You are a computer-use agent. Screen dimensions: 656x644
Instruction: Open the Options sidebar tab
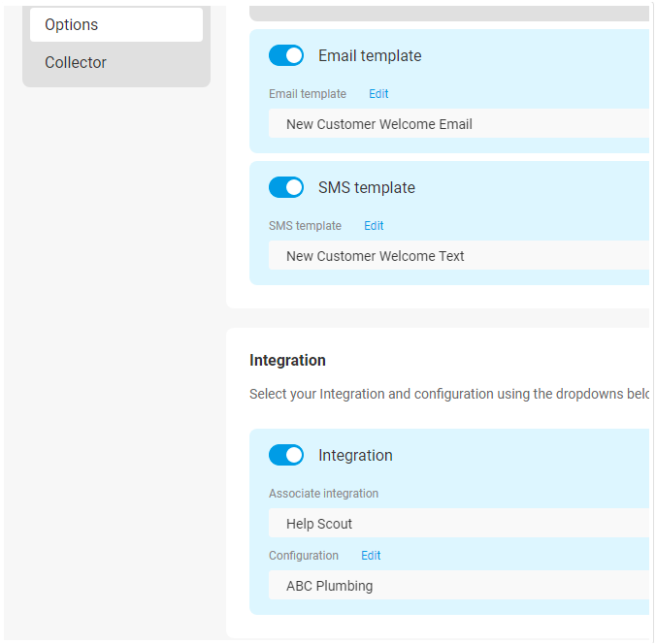116,24
